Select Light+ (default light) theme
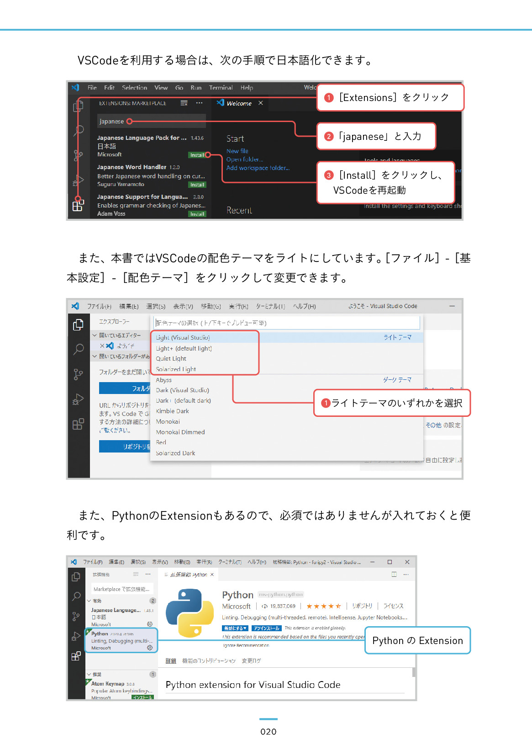This screenshot has height=756, width=532. (184, 348)
